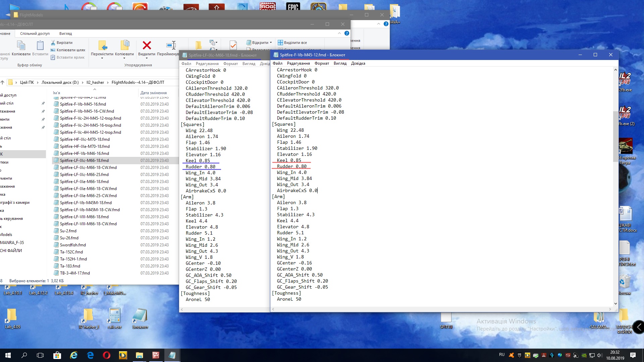Click Cut (Вирізати) scissors icon

53,43
